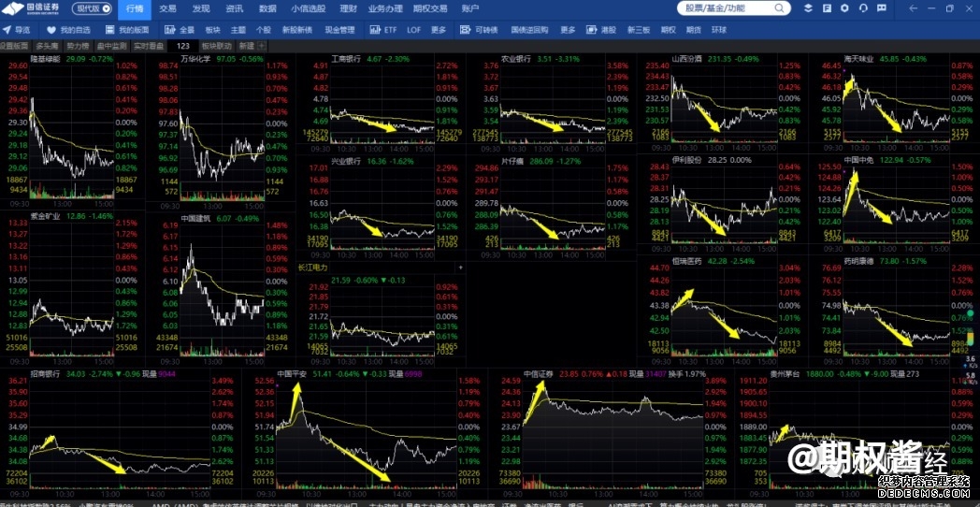
Task: Open the 现代版 version dropdown
Action: click(x=92, y=8)
